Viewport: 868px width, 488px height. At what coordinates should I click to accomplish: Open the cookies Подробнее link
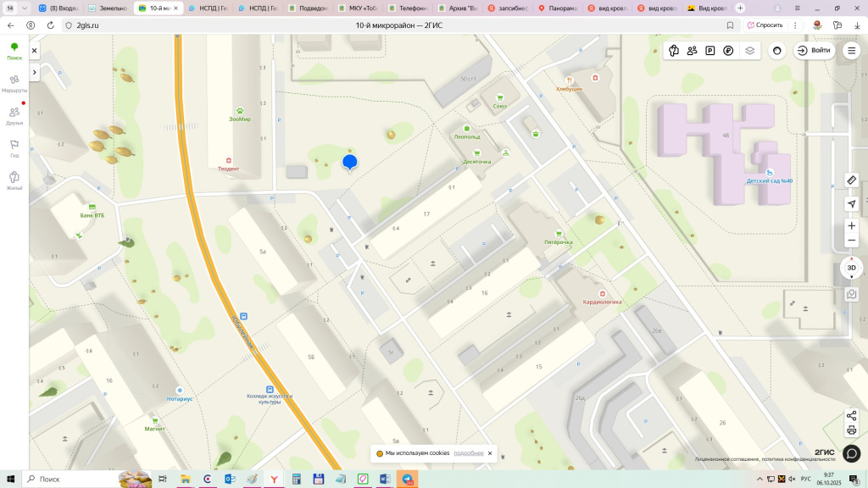click(x=469, y=453)
